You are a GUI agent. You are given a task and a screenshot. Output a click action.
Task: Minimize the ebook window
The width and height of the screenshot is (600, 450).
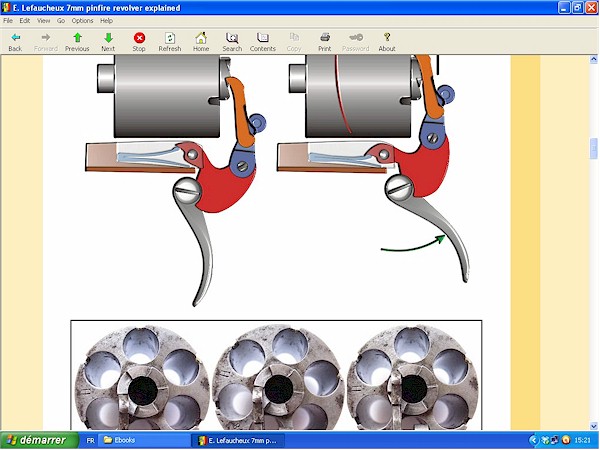coord(564,8)
